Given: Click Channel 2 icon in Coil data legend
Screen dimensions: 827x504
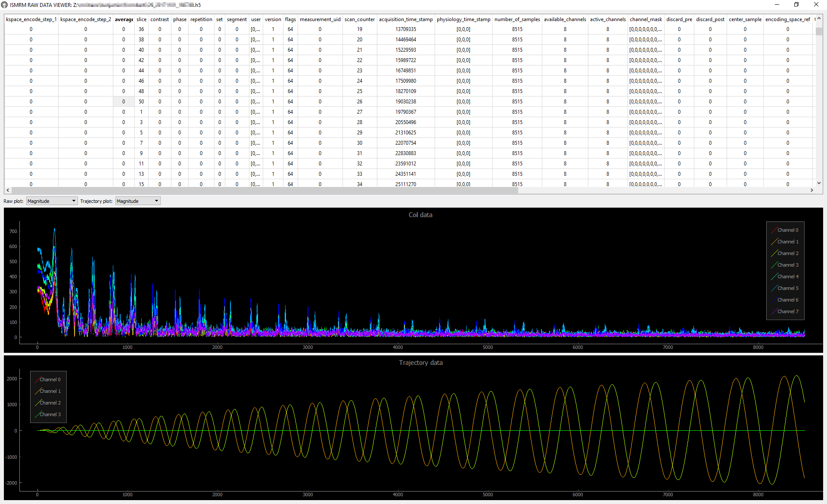Looking at the screenshot, I should 774,253.
